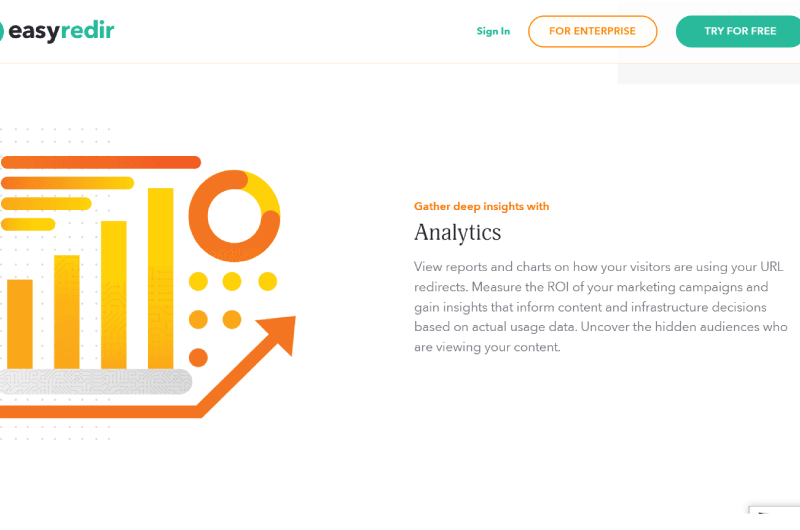Click the single dark orange dot
This screenshot has width=800, height=530.
pos(198,358)
